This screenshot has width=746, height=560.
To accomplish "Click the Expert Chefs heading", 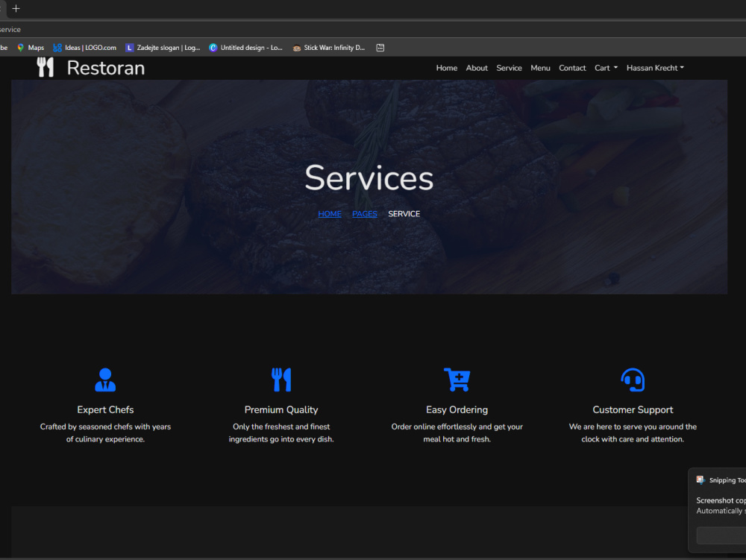I will 105,410.
